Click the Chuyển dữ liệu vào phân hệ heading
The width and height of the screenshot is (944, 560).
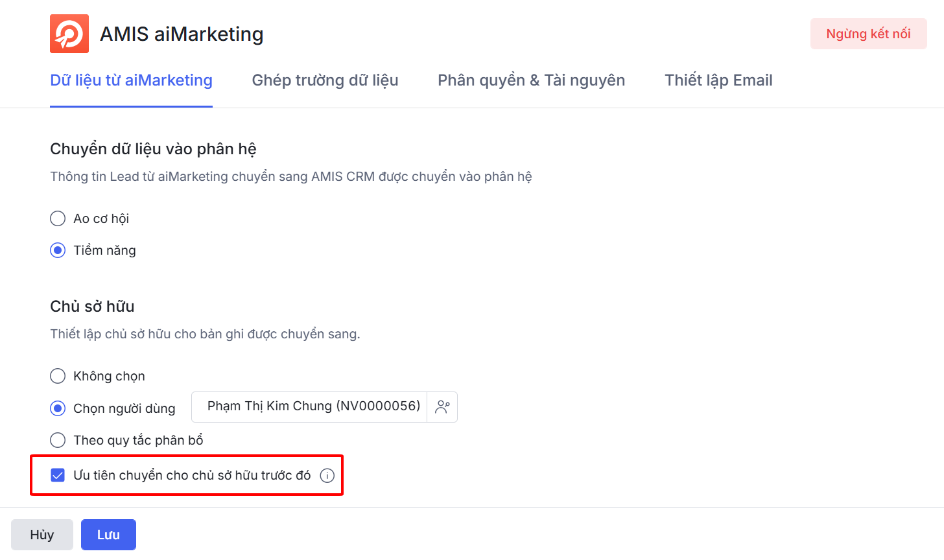tap(153, 149)
